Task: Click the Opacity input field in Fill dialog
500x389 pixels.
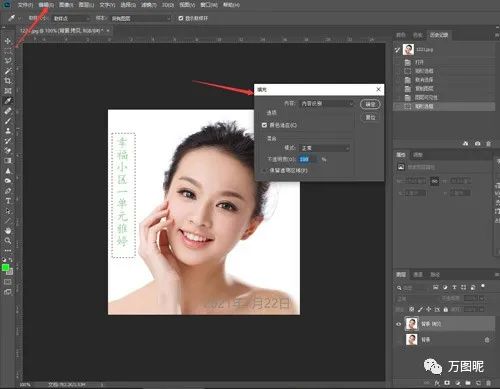Action: click(x=308, y=159)
